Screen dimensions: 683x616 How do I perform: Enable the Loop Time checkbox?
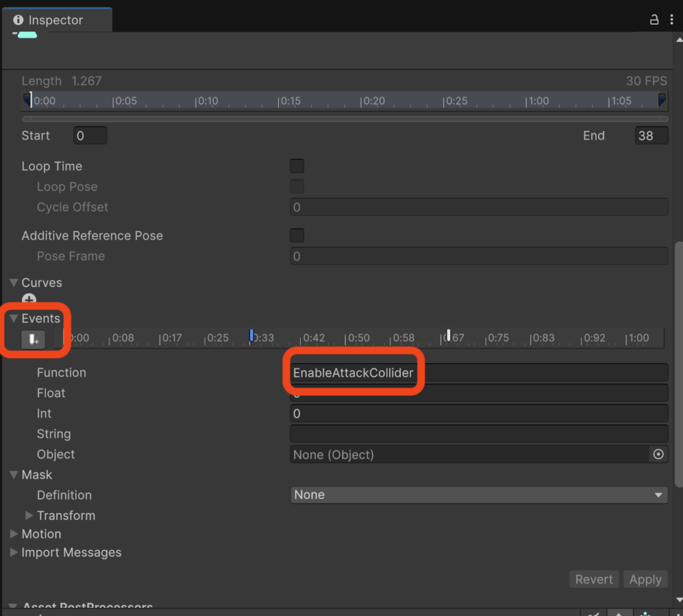(297, 166)
